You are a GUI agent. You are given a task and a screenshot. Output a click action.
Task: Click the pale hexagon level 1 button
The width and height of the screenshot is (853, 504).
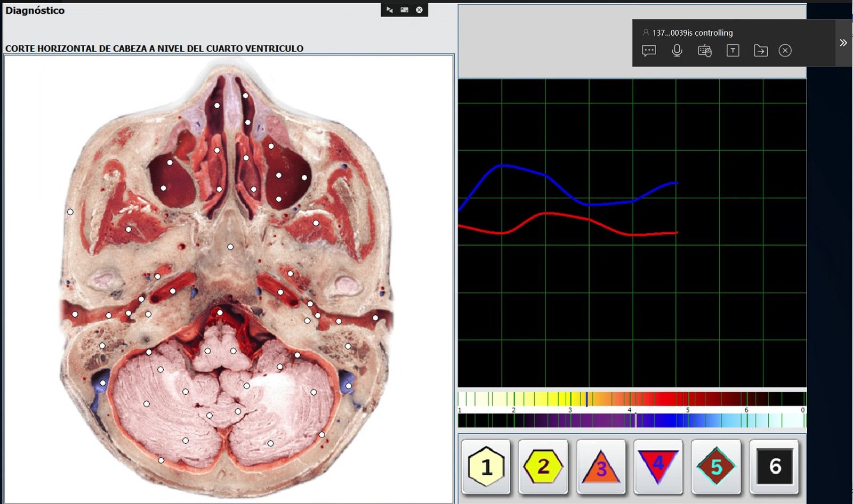[486, 467]
